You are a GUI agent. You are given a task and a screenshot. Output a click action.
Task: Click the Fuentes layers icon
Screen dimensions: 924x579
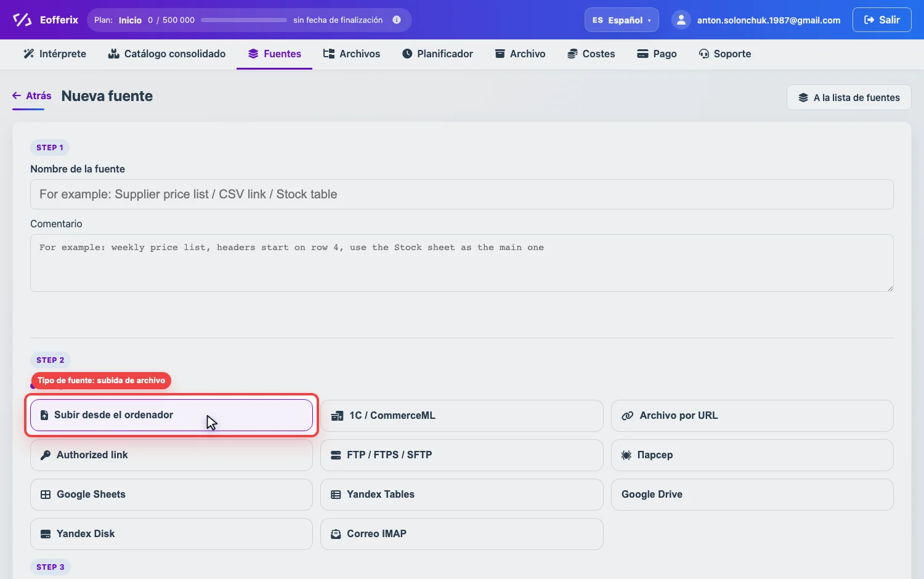(x=253, y=54)
